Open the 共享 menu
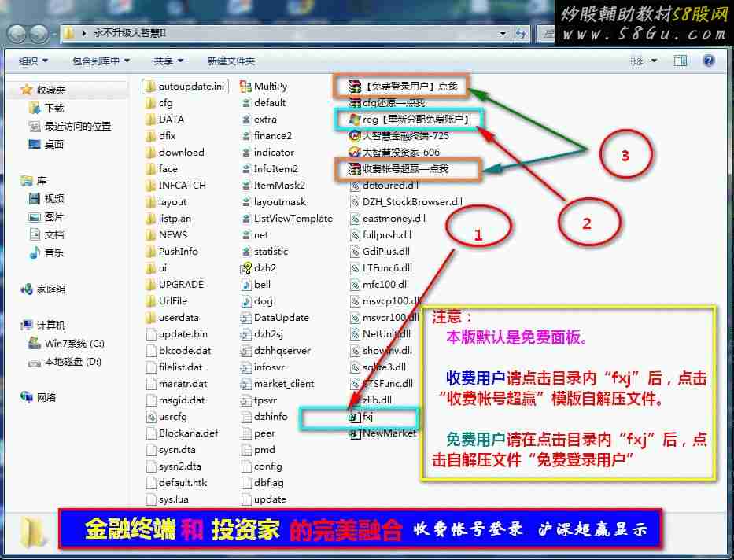This screenshot has width=734, height=560. (x=168, y=61)
